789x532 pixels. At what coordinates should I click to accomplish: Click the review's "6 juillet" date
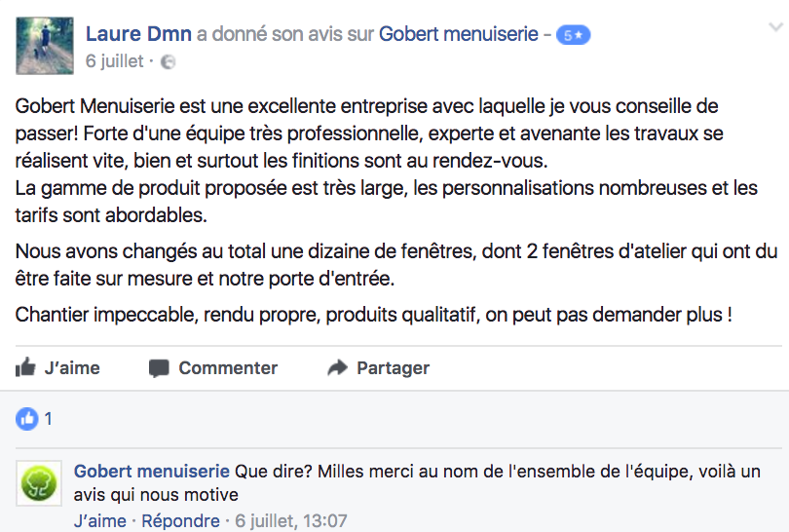[x=114, y=61]
